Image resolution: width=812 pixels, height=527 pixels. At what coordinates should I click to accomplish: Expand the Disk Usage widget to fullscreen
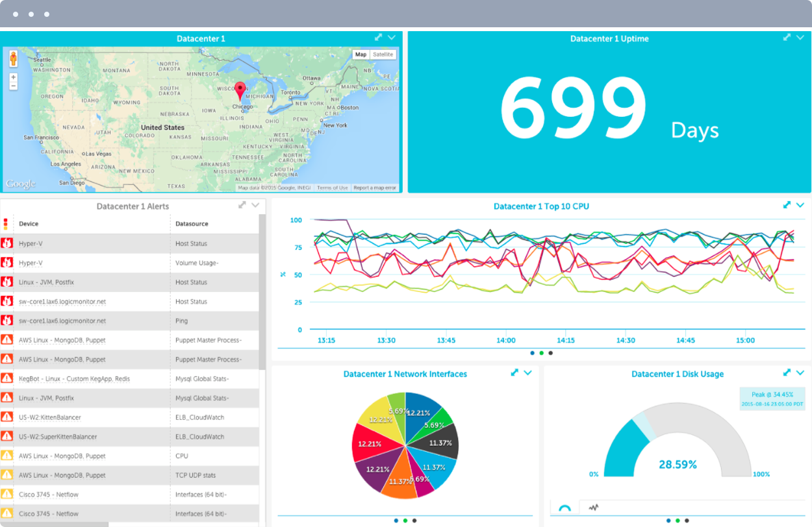787,373
